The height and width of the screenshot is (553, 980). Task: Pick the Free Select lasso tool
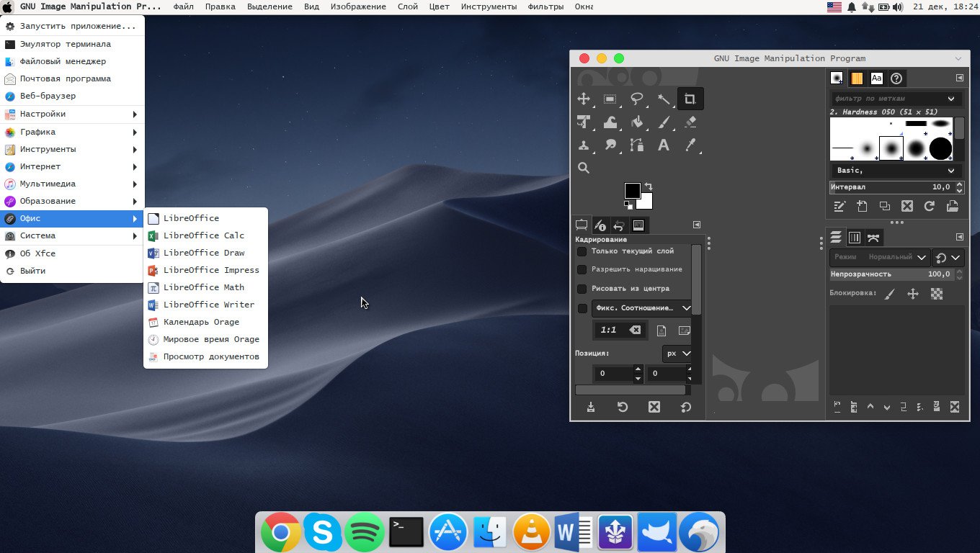point(637,99)
